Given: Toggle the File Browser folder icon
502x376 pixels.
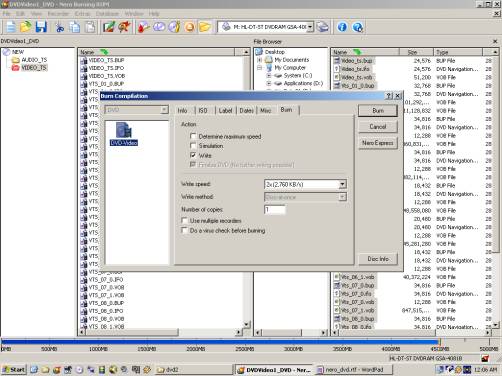Looking at the screenshot, I should (x=205, y=27).
